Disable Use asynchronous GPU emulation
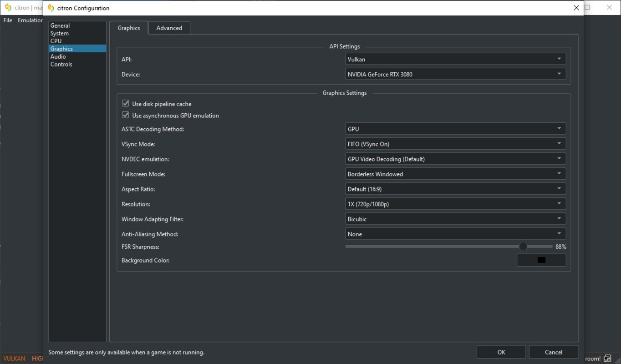The height and width of the screenshot is (364, 621). coord(126,116)
